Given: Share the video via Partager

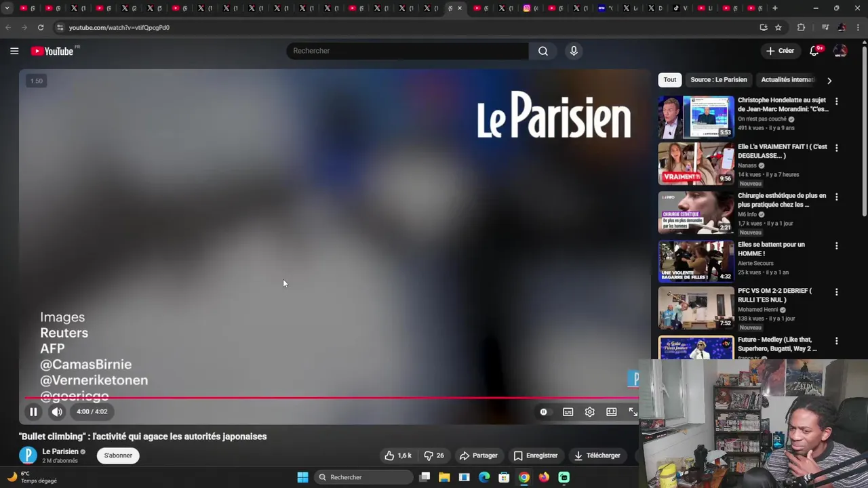Looking at the screenshot, I should click(478, 455).
